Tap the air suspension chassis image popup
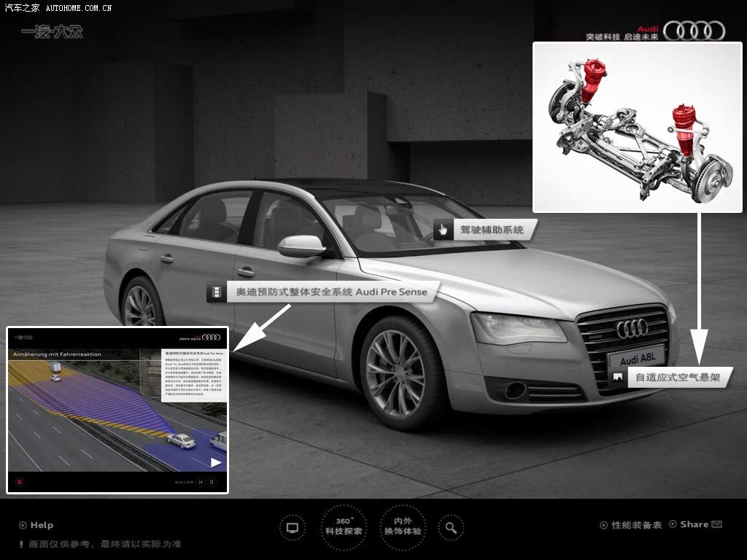Viewport: 747px width, 560px height. coord(637,127)
